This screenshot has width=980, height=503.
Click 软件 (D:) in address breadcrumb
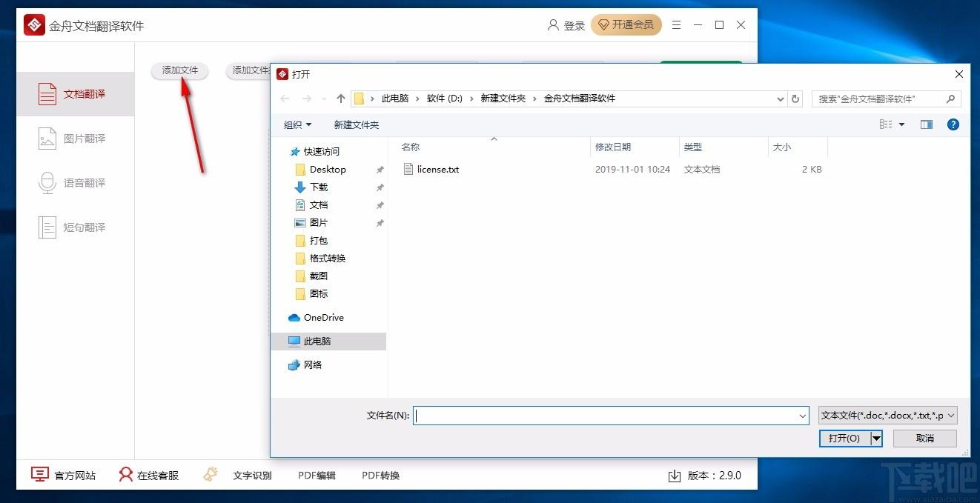pos(445,99)
